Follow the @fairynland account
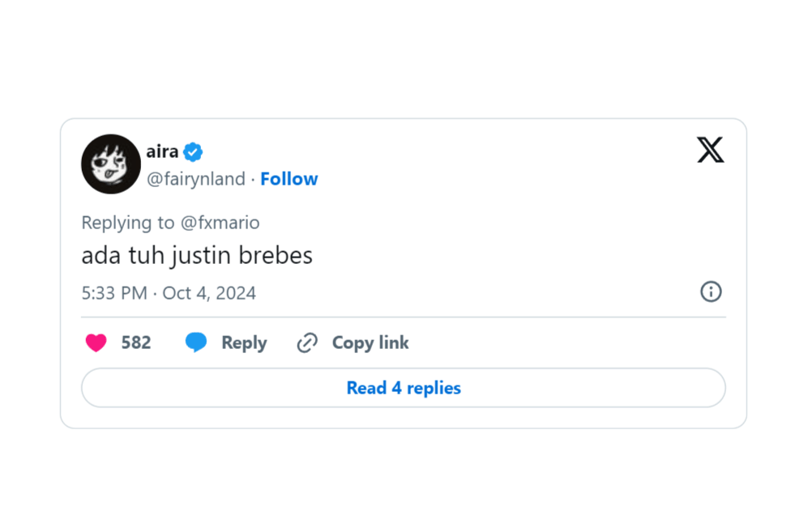The height and width of the screenshot is (532, 808). click(x=289, y=179)
